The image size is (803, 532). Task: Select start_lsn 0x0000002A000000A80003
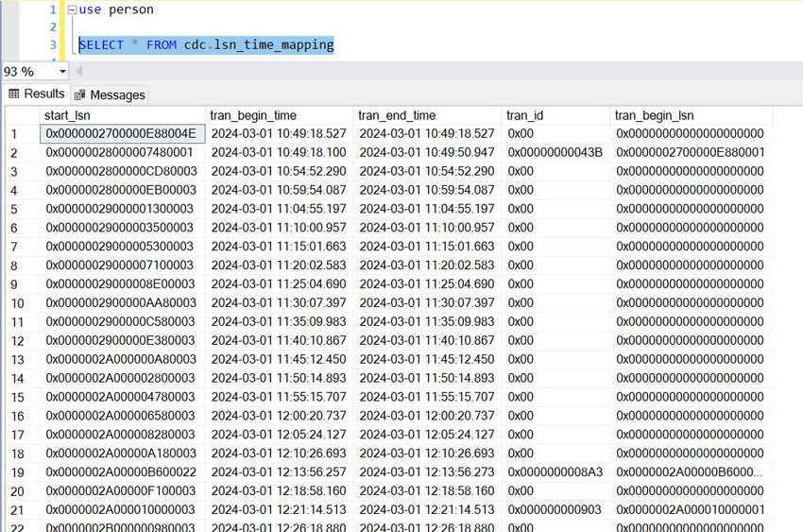(x=122, y=359)
